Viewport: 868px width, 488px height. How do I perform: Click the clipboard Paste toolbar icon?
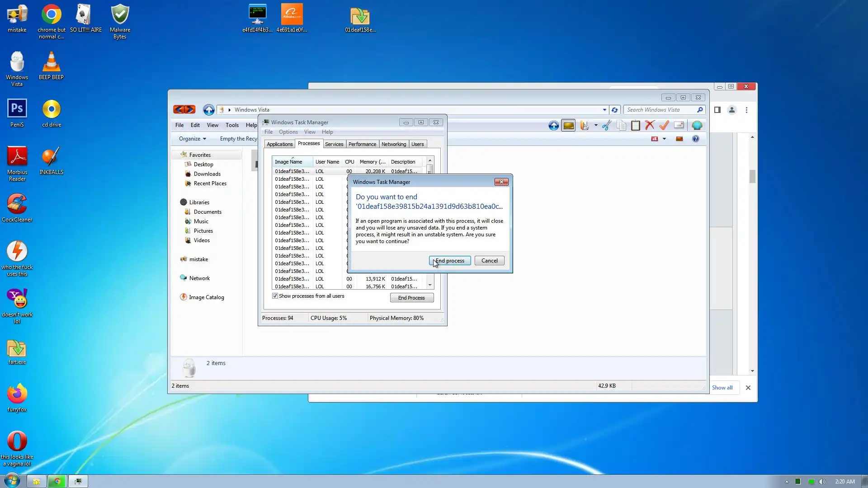[x=635, y=126]
